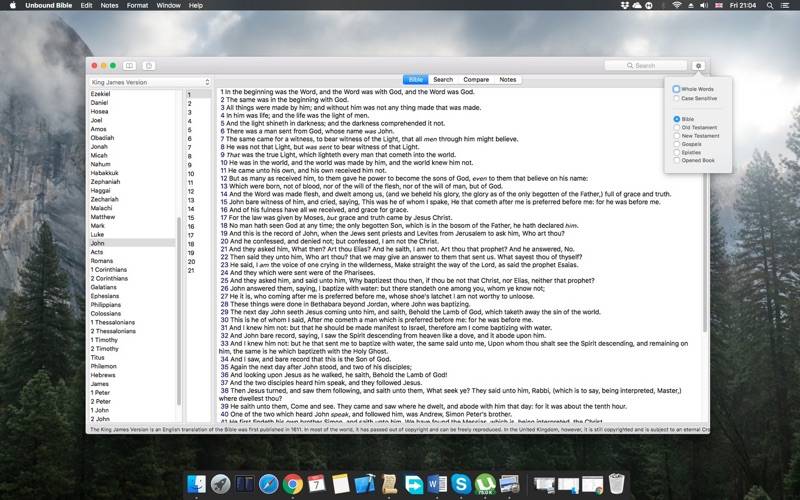This screenshot has height=500, width=800.
Task: Select the book Titus in the list
Action: [97, 358]
